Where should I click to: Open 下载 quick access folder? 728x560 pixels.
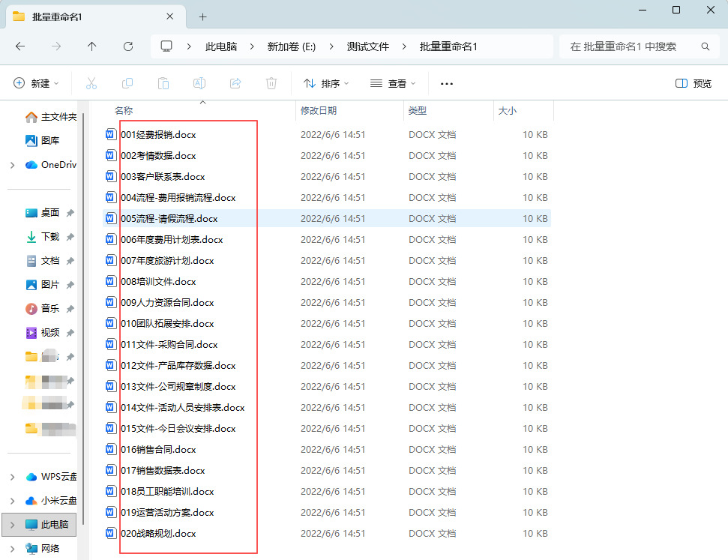42,237
